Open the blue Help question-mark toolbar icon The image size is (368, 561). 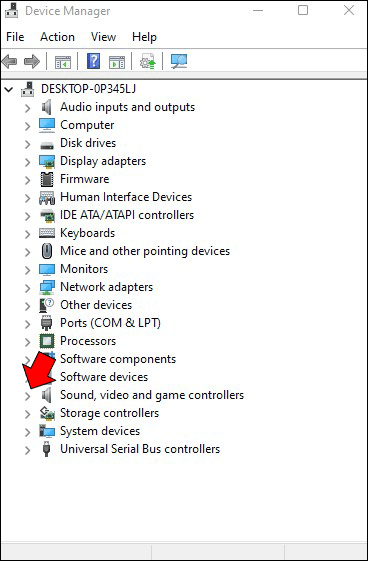(93, 62)
